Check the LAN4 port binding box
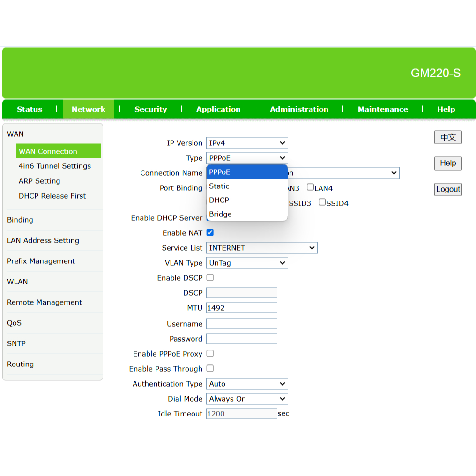This screenshot has width=476, height=476. (310, 187)
